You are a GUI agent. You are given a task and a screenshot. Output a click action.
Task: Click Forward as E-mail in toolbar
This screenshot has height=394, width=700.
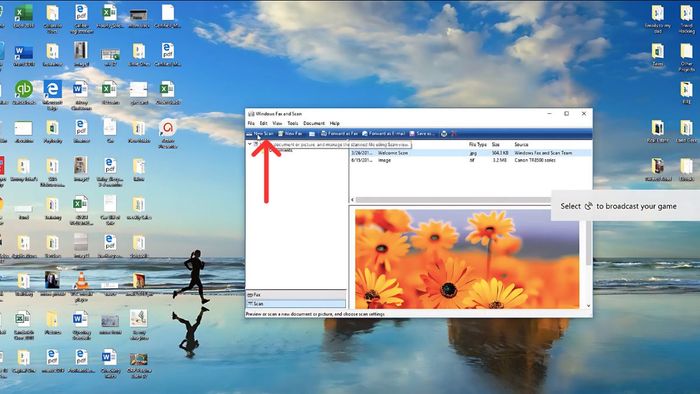(x=383, y=133)
